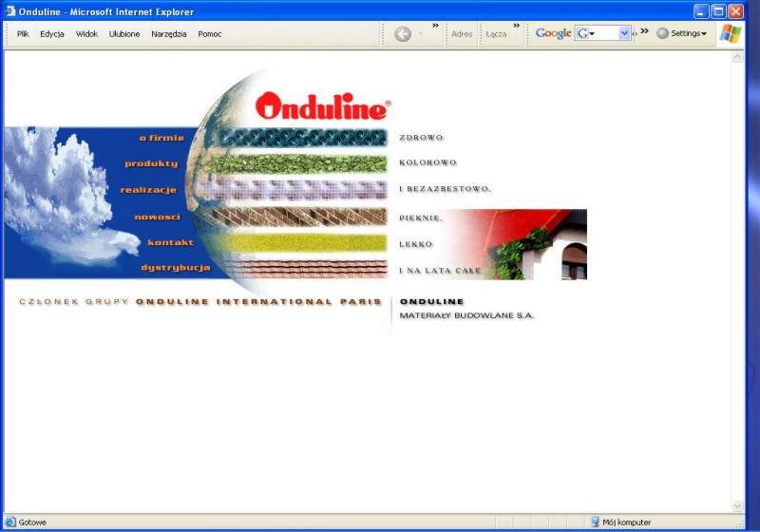
Task: Click the Back arrow navigation button
Action: point(403,34)
